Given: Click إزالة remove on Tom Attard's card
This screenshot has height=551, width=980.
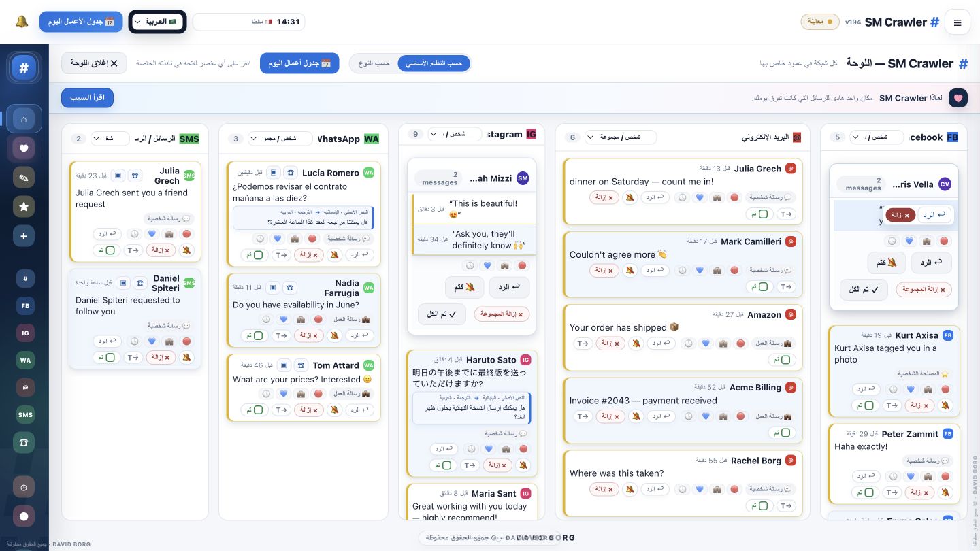Looking at the screenshot, I should click(x=310, y=410).
